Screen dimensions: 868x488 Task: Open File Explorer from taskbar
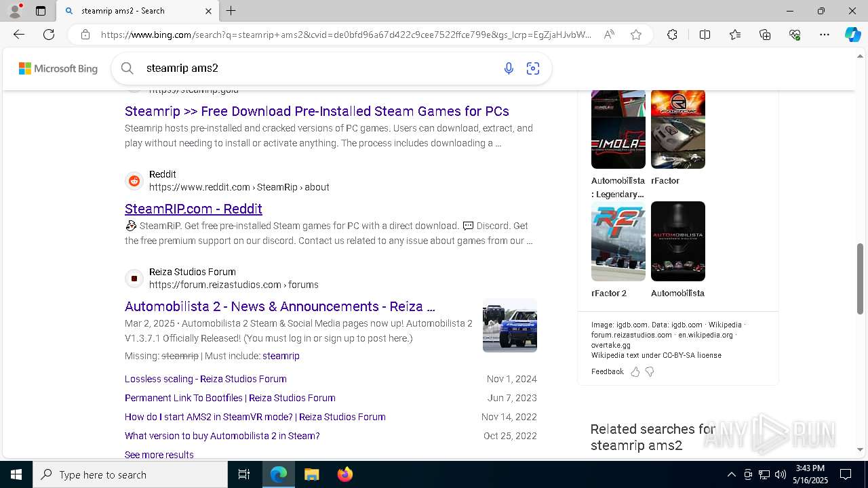pyautogui.click(x=311, y=474)
